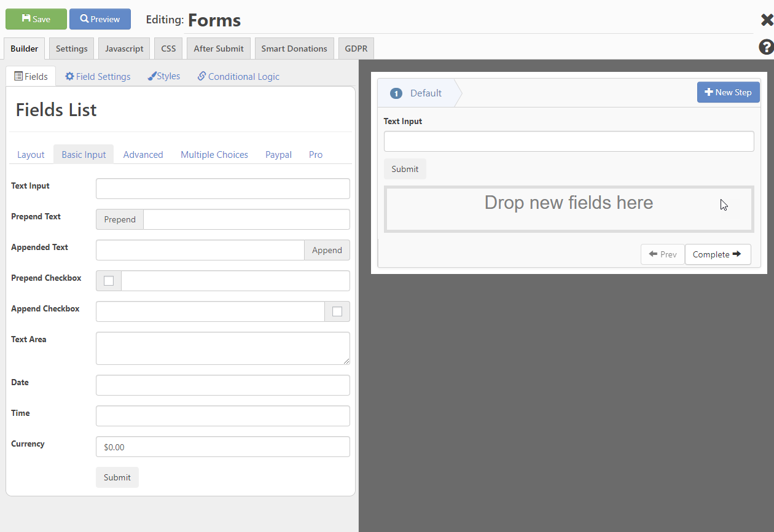Switch to the Advanced fields tab
This screenshot has width=774, height=532.
click(x=143, y=154)
